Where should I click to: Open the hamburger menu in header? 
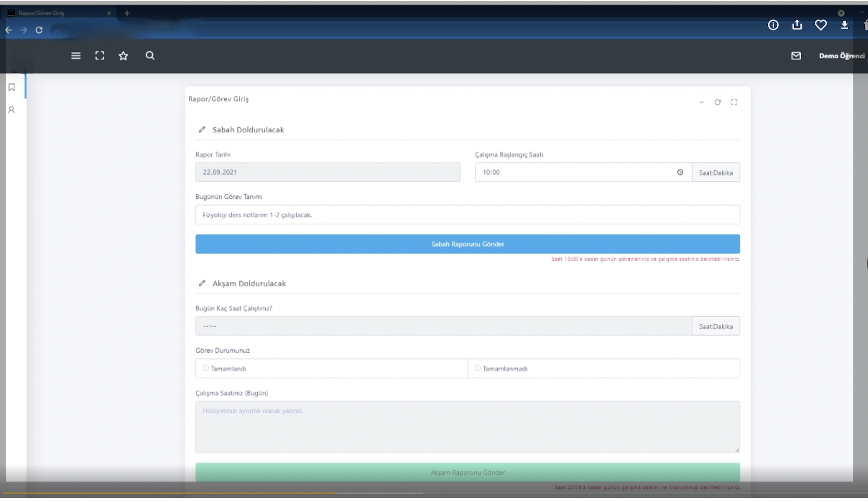tap(76, 55)
